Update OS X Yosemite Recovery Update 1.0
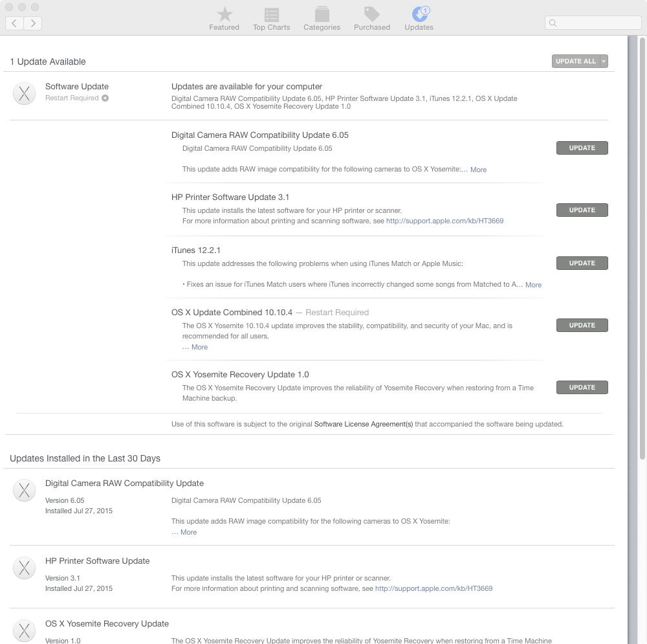Viewport: 647px width, 644px height. pos(582,387)
